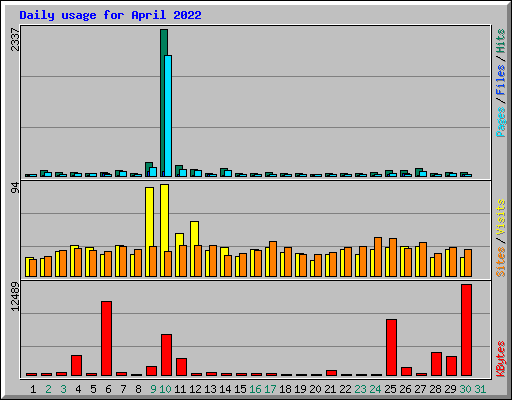This screenshot has height=400, width=512.
Task: Click day label 25 on the x-axis
Action: (390, 389)
